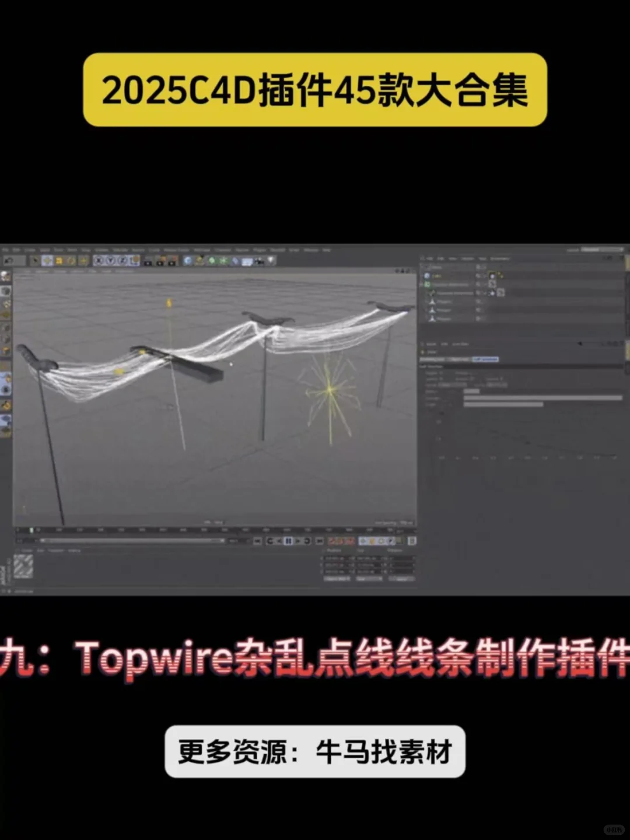The height and width of the screenshot is (840, 630).
Task: Click the Apply button in the Coordinates panel
Action: pos(404,579)
